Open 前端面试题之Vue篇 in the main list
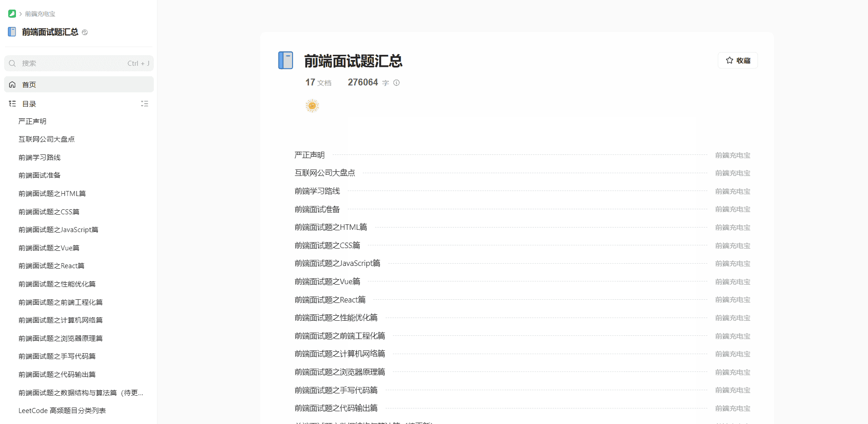The height and width of the screenshot is (424, 868). (x=327, y=281)
